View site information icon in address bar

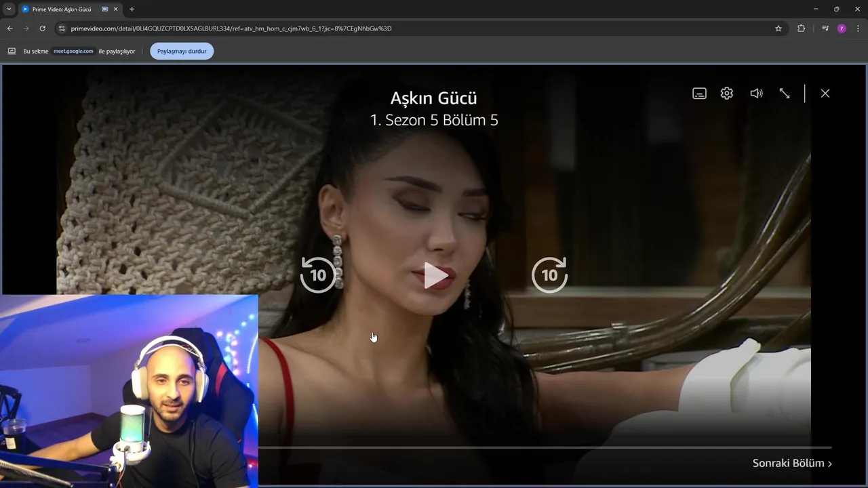62,28
